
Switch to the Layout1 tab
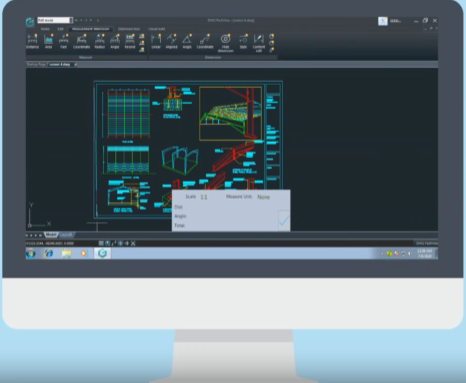66,235
